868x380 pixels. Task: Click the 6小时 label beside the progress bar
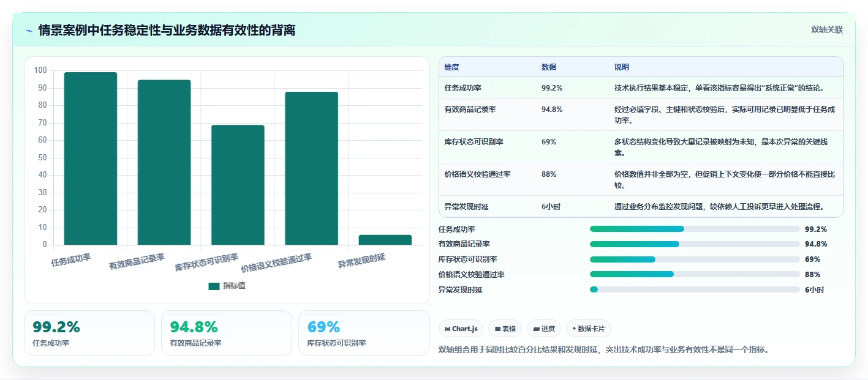click(814, 290)
